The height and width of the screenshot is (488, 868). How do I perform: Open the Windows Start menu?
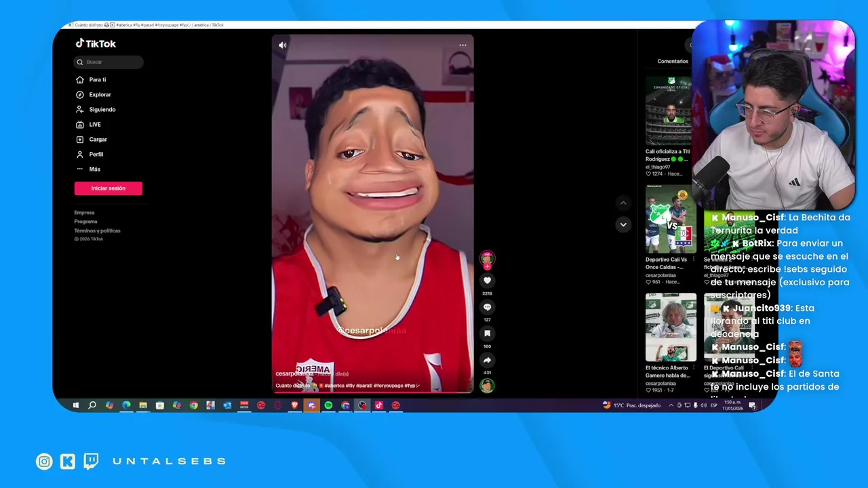click(75, 405)
